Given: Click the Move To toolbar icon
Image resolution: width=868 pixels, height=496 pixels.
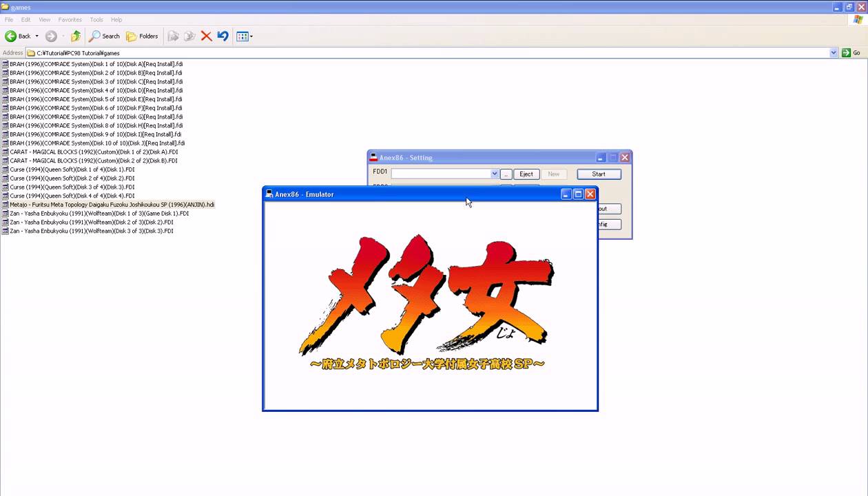Looking at the screenshot, I should click(x=174, y=36).
